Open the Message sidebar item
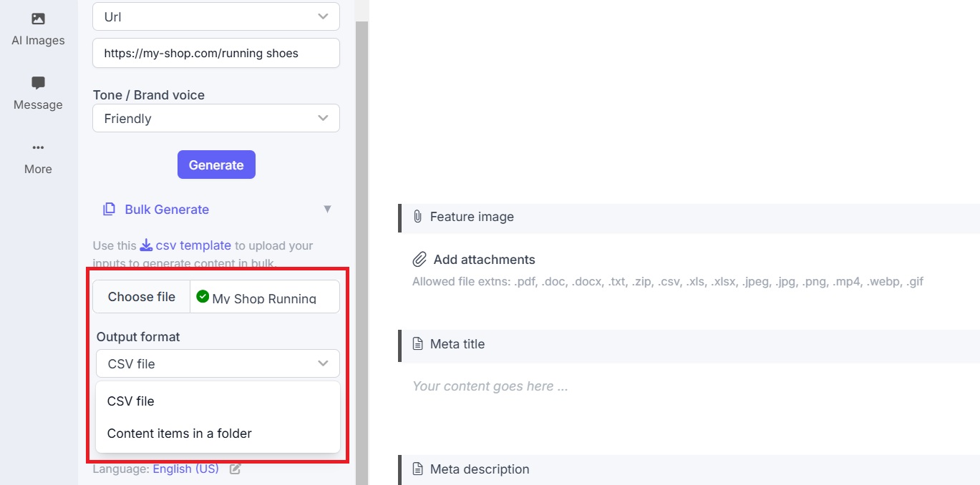The image size is (980, 485). point(38,94)
